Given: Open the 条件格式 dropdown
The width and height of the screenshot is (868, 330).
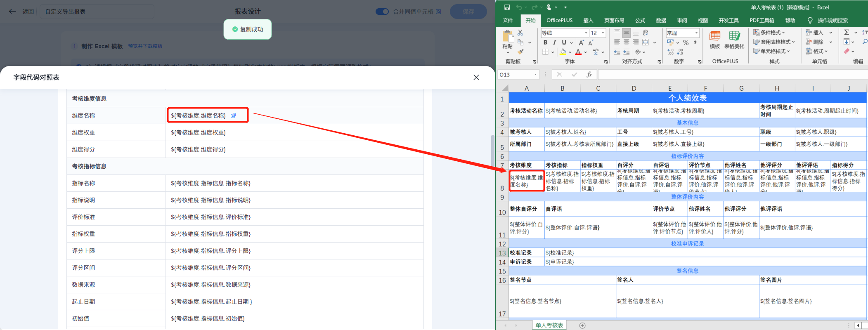Looking at the screenshot, I should (769, 32).
